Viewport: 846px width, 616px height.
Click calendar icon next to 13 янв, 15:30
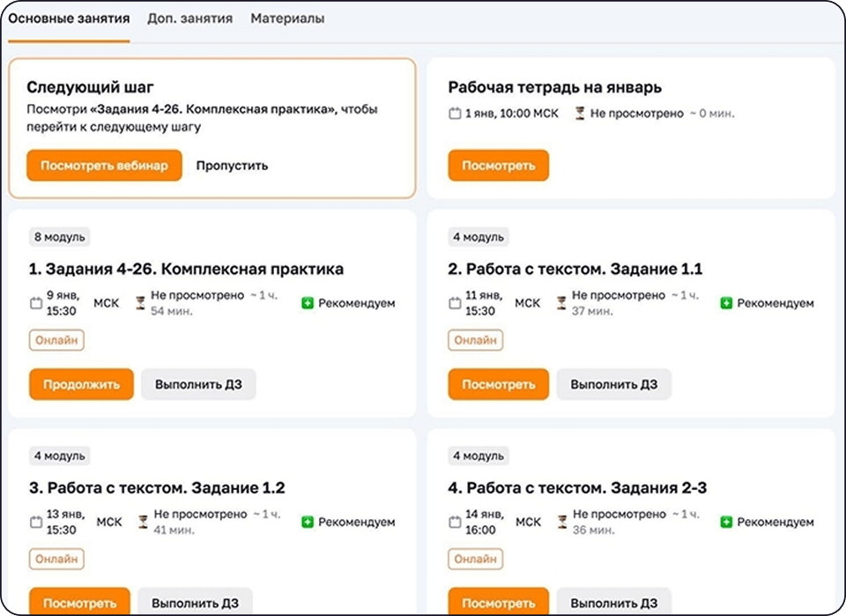(35, 522)
